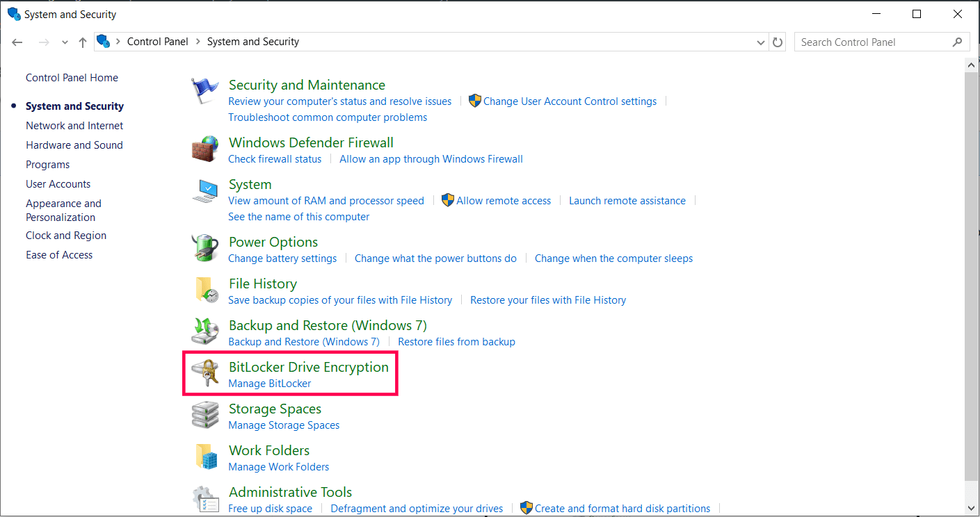The width and height of the screenshot is (980, 517).
Task: Click the System computer monitor icon
Action: [204, 190]
